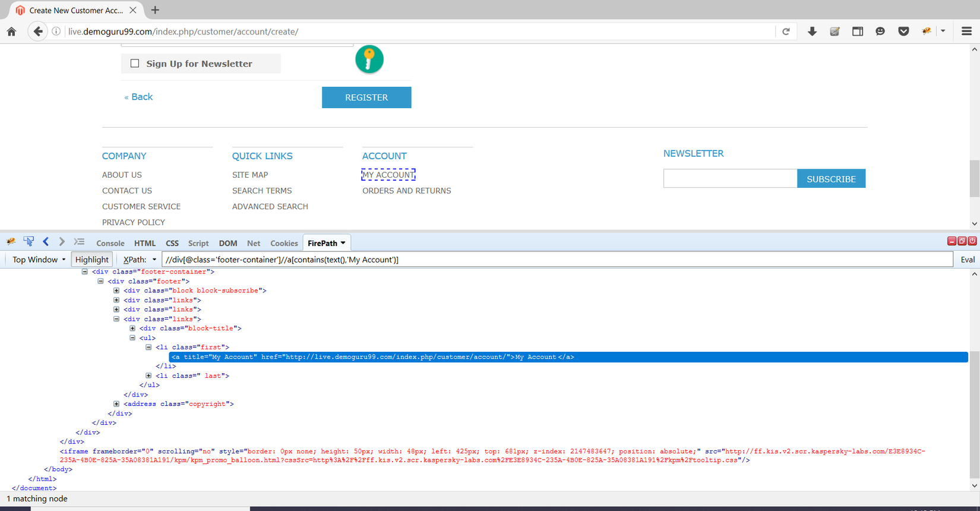
Task: Open the FirePath tab dropdown arrow
Action: pos(343,243)
